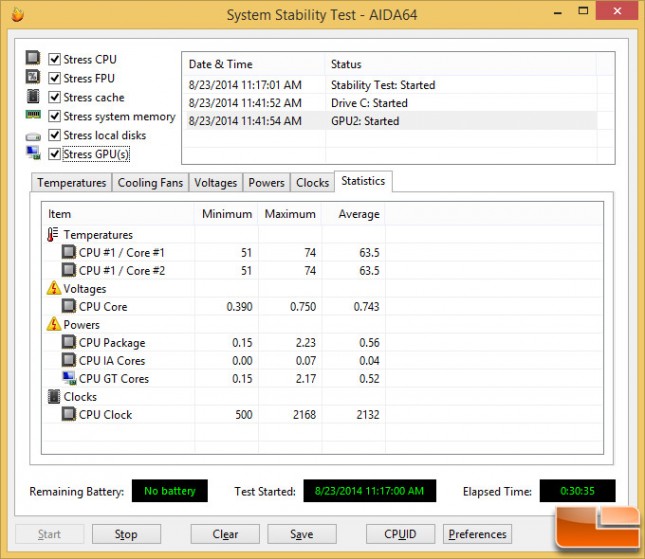Click the disk drive icon beside Stress local disks
The image size is (645, 559).
pos(33,136)
